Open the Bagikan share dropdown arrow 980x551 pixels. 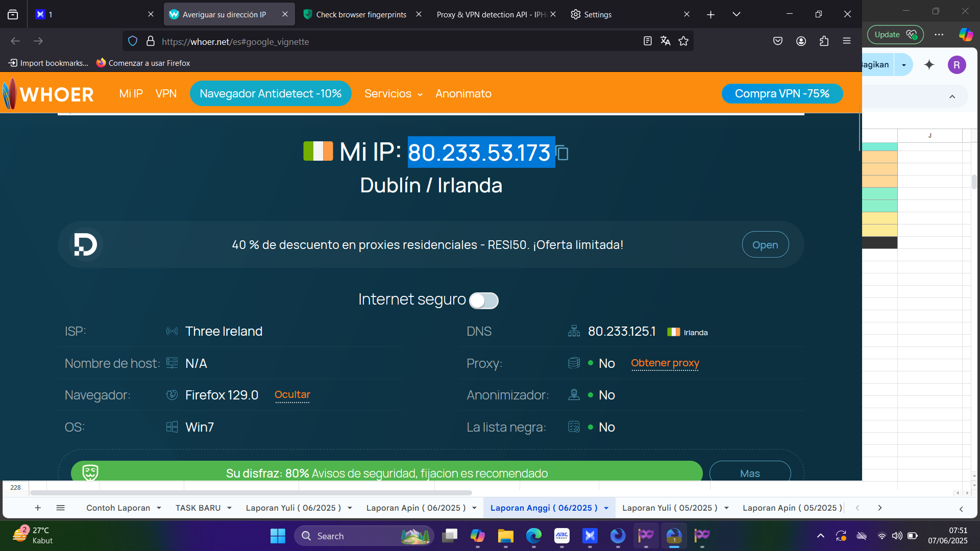click(x=904, y=65)
